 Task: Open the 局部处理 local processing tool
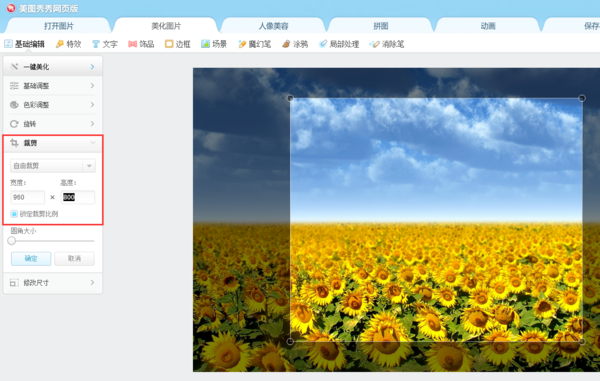click(339, 44)
